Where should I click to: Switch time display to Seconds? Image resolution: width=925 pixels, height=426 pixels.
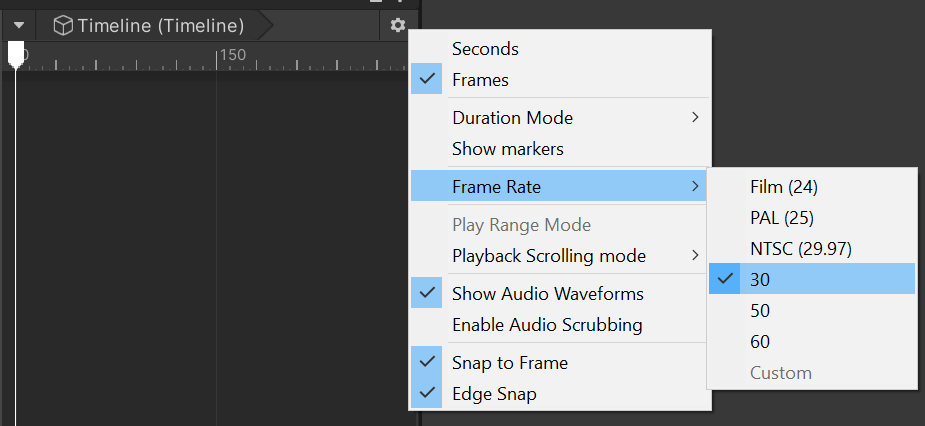[485, 48]
